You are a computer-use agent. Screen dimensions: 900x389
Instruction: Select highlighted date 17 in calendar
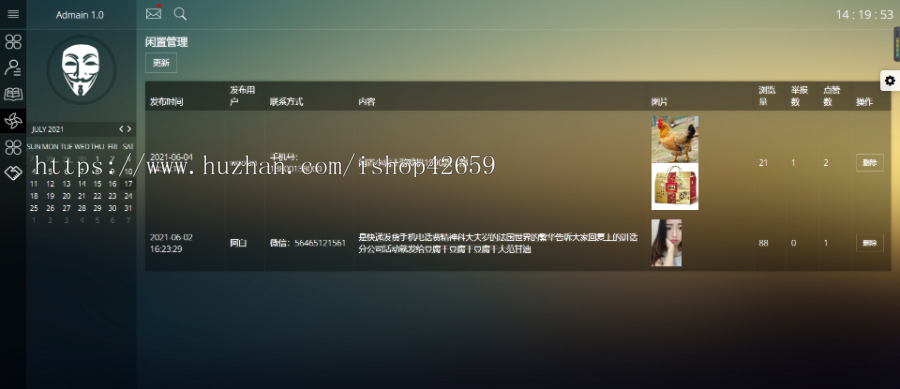129,184
